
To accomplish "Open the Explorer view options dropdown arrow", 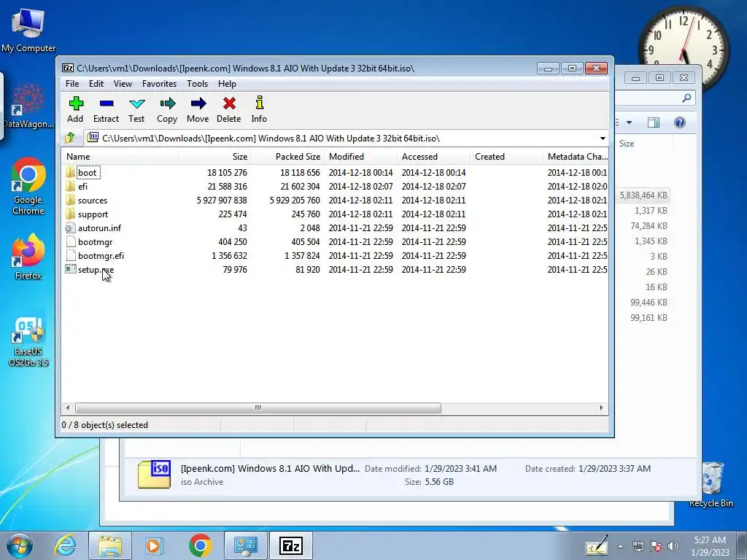I will pyautogui.click(x=629, y=122).
